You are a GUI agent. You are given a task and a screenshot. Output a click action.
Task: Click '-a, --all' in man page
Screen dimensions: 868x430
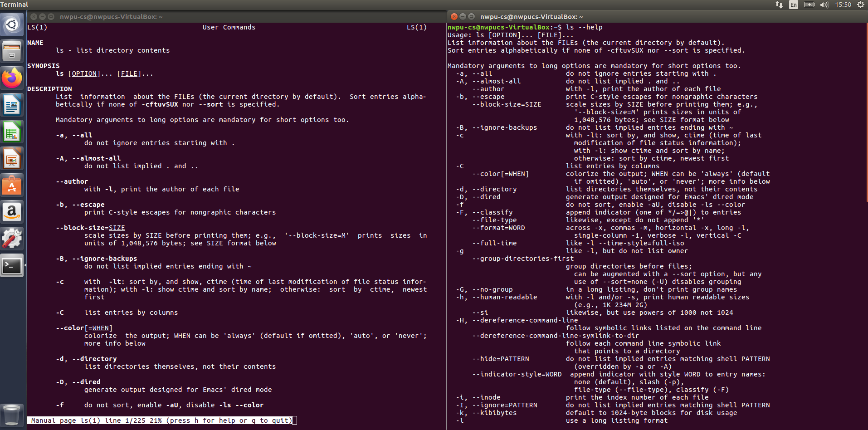[74, 135]
